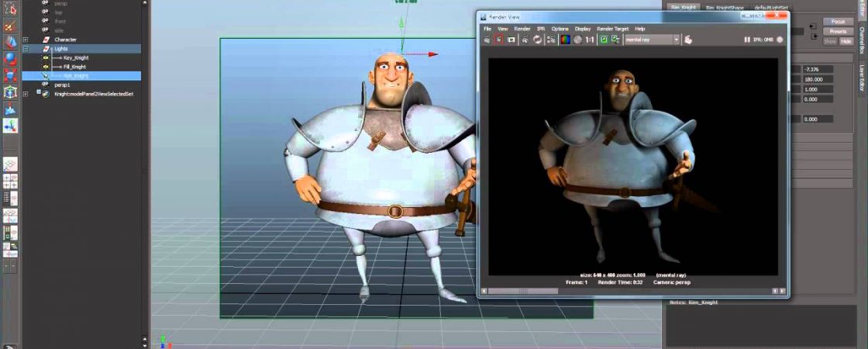Activate the Rotate tool sphere icon
Screen dimensions: 868x349
pyautogui.click(x=11, y=59)
